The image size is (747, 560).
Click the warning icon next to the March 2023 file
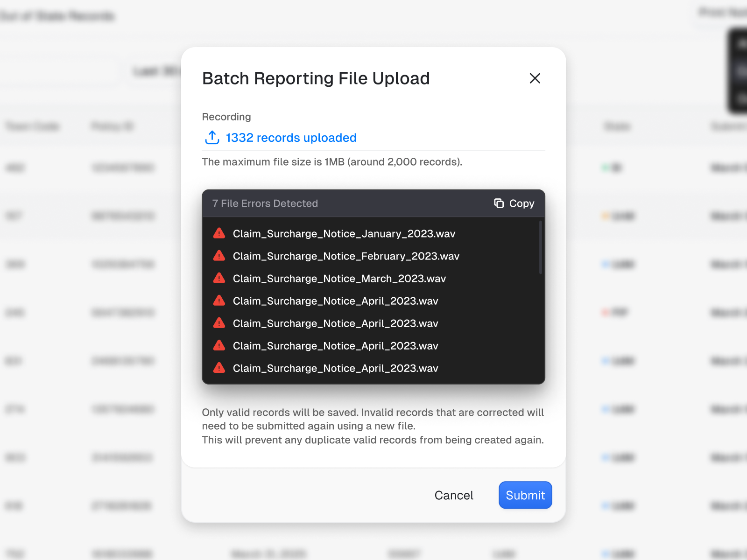218,278
